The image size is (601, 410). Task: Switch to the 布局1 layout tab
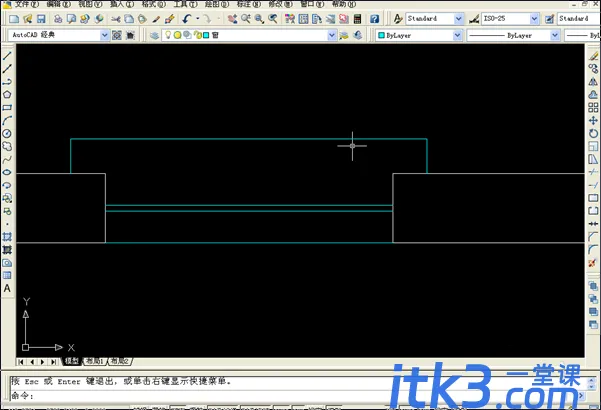click(94, 361)
